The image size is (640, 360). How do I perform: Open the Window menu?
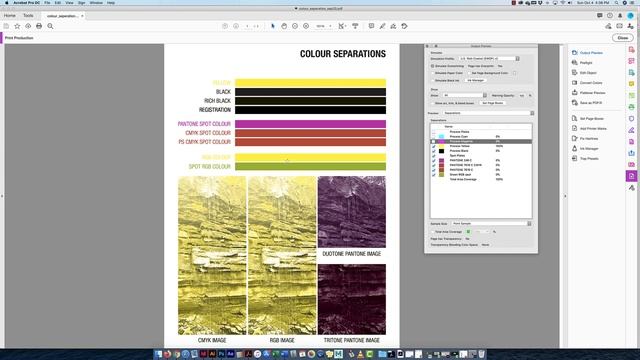(x=96, y=3)
